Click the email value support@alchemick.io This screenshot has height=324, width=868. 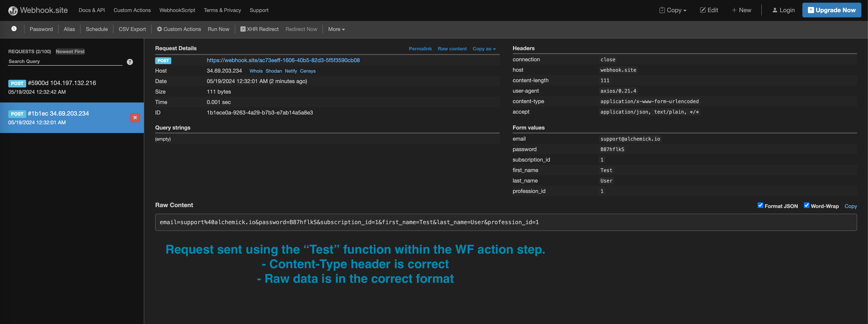[x=630, y=139]
